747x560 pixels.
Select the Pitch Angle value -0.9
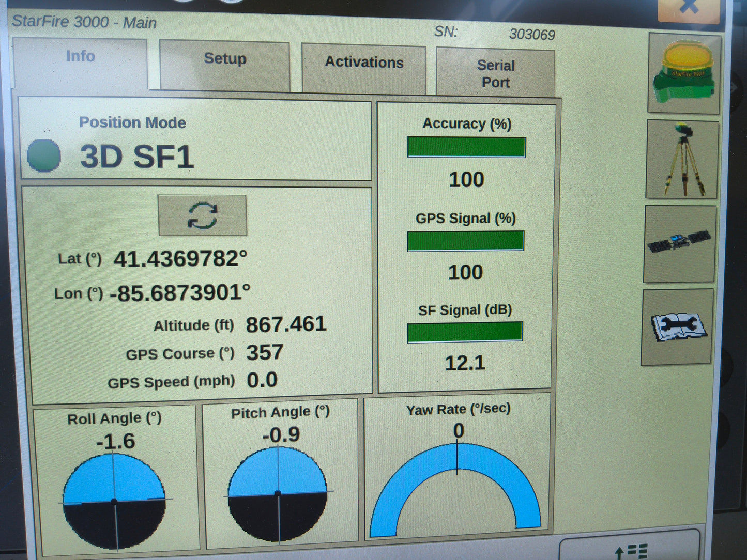[x=281, y=434]
